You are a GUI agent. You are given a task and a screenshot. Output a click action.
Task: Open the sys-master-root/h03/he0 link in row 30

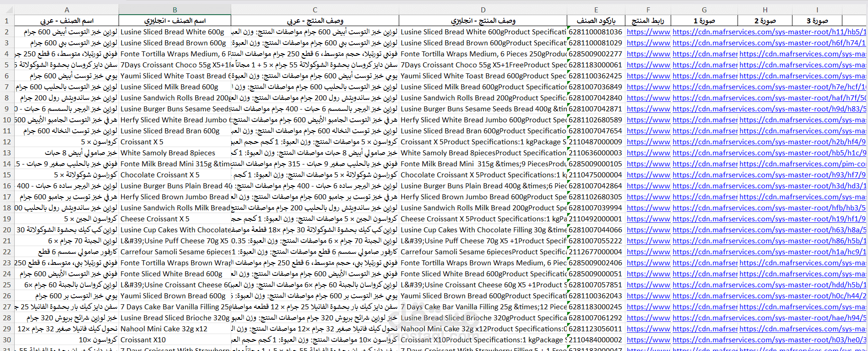[769, 340]
